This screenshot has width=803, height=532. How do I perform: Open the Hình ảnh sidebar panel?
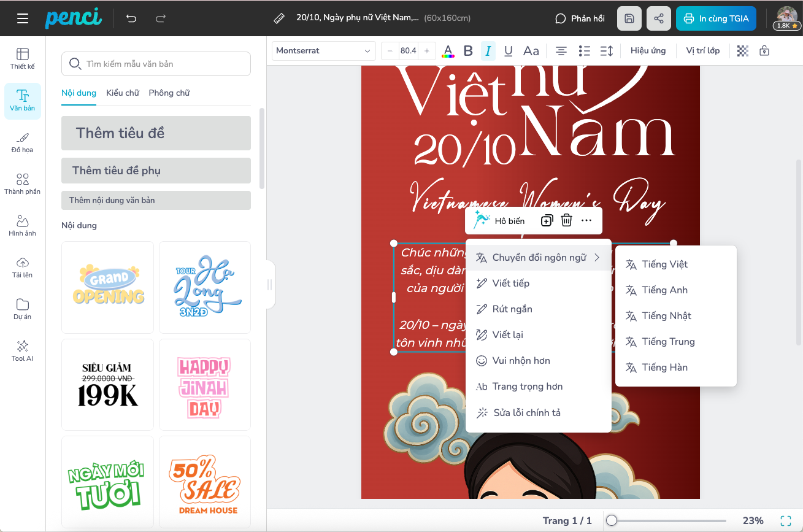coord(23,225)
